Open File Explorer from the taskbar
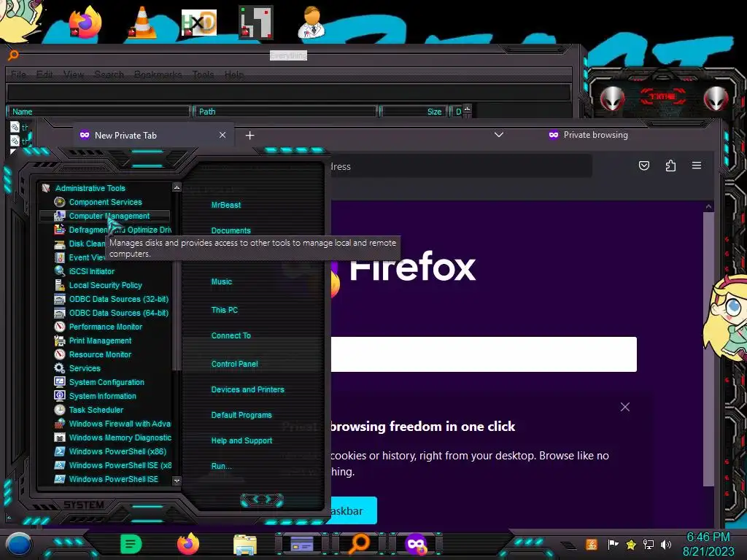747x560 pixels. [245, 545]
